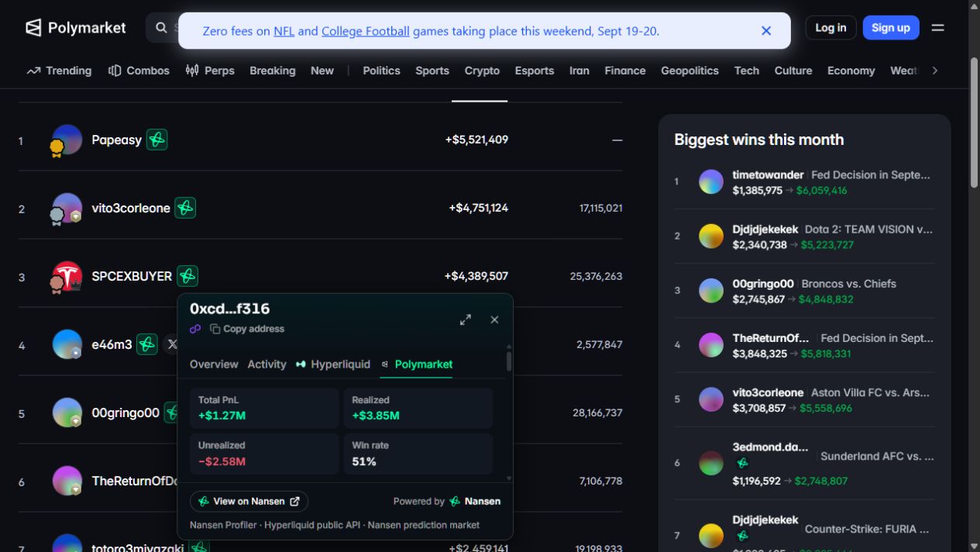The width and height of the screenshot is (980, 552).
Task: Click Nansen badge next to Papeasy
Action: pos(157,140)
